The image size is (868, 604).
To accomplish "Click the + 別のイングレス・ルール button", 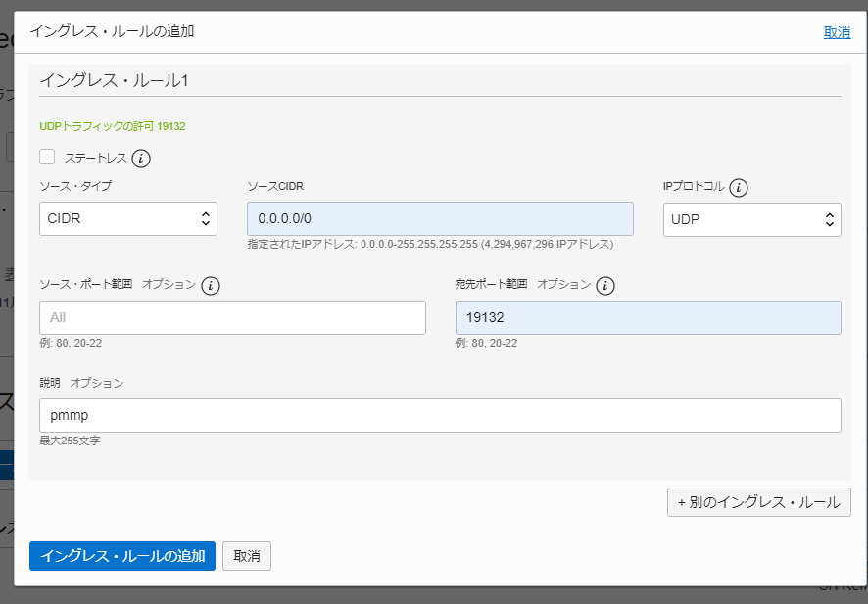I will point(759,502).
